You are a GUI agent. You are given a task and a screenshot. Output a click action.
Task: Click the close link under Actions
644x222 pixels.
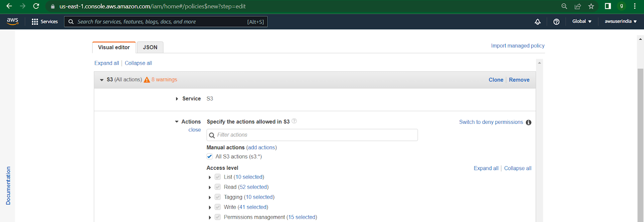194,130
